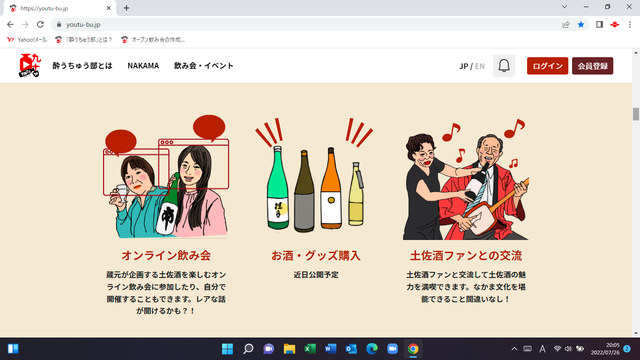Launch the Teams chat icon on the taskbar
Image resolution: width=640 pixels, height=360 pixels.
click(x=269, y=349)
